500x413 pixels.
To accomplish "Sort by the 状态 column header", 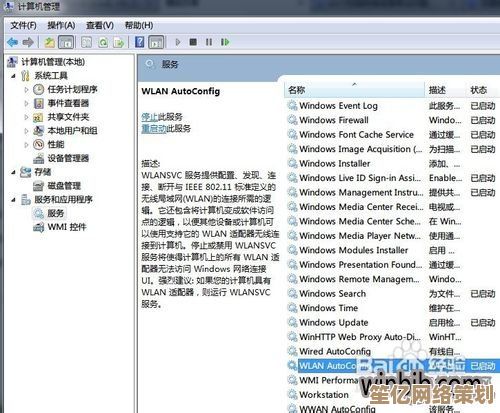I will [482, 90].
